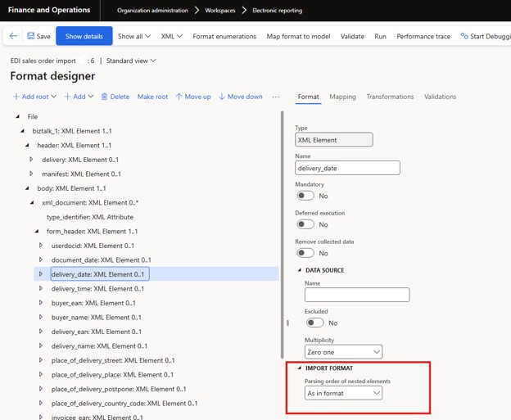Select buyer_name: XML Element 0..1
The height and width of the screenshot is (420, 511).
pyautogui.click(x=96, y=317)
